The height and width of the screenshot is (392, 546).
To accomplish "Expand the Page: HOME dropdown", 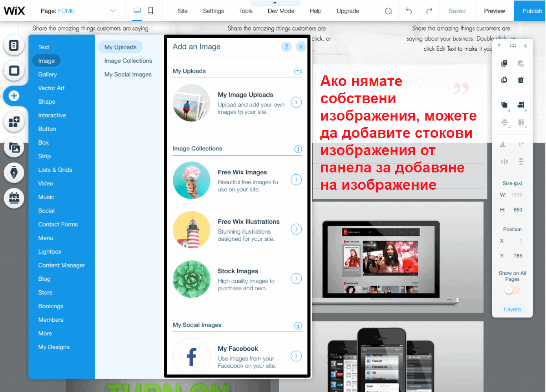I will 113,11.
